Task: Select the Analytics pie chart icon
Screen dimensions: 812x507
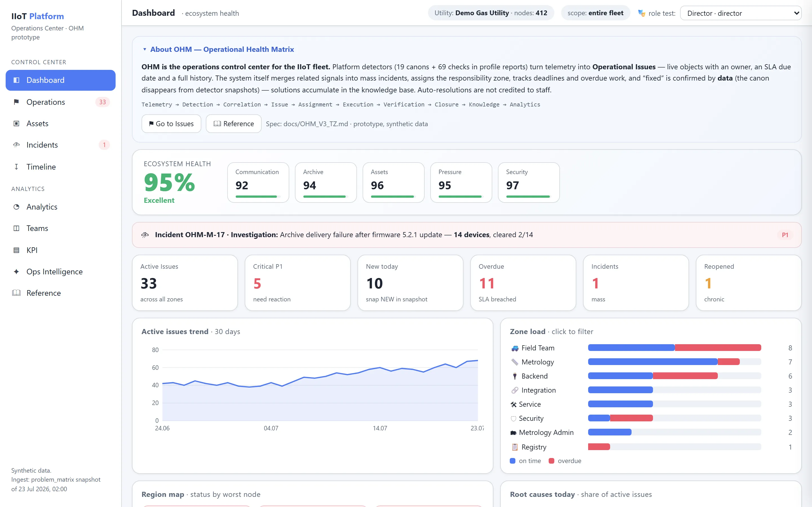Action: coord(16,207)
